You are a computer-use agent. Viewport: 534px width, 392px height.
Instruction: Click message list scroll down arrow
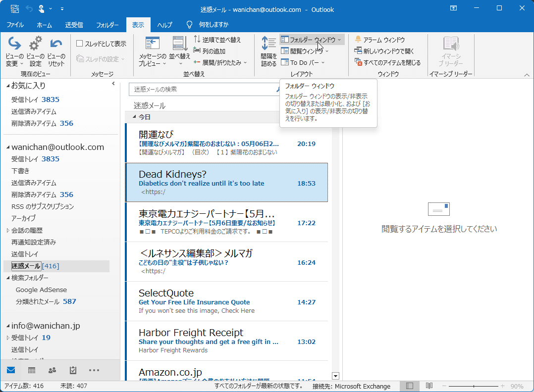coord(335,376)
